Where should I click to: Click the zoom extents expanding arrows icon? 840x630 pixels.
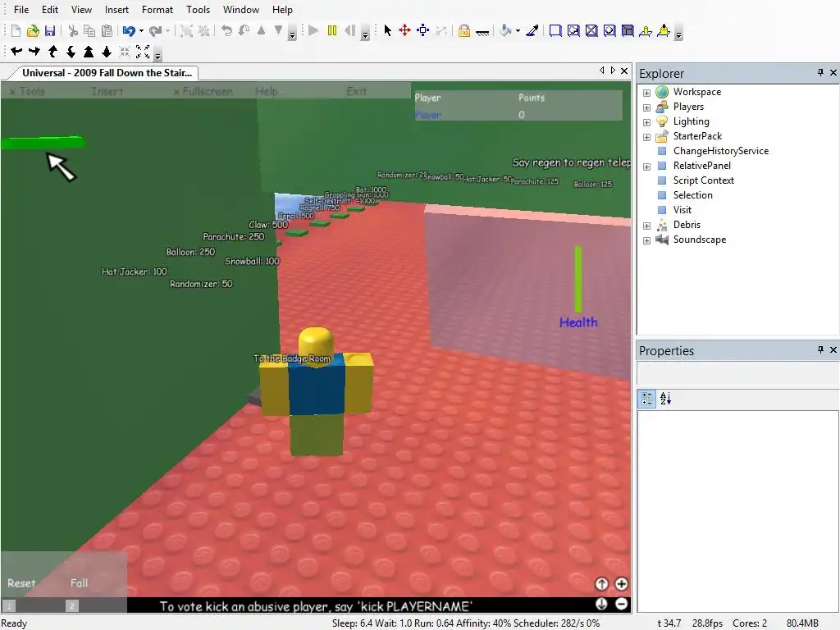click(143, 52)
